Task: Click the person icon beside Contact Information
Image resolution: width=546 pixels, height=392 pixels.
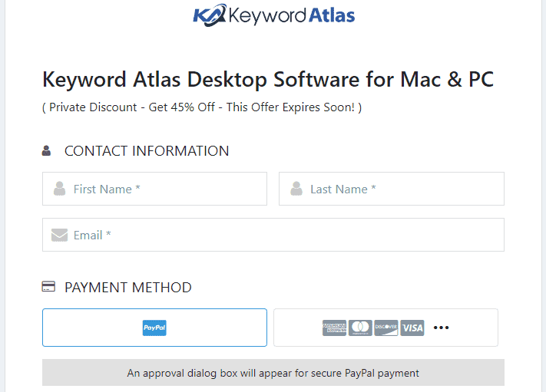Action: (46, 150)
